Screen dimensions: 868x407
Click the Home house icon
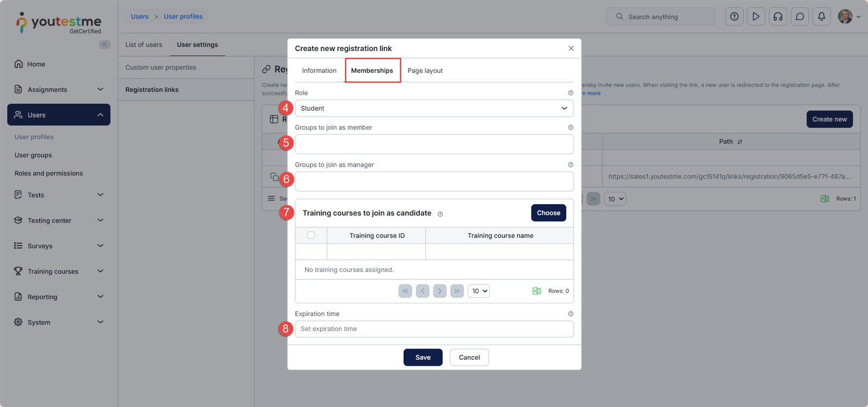[x=18, y=64]
